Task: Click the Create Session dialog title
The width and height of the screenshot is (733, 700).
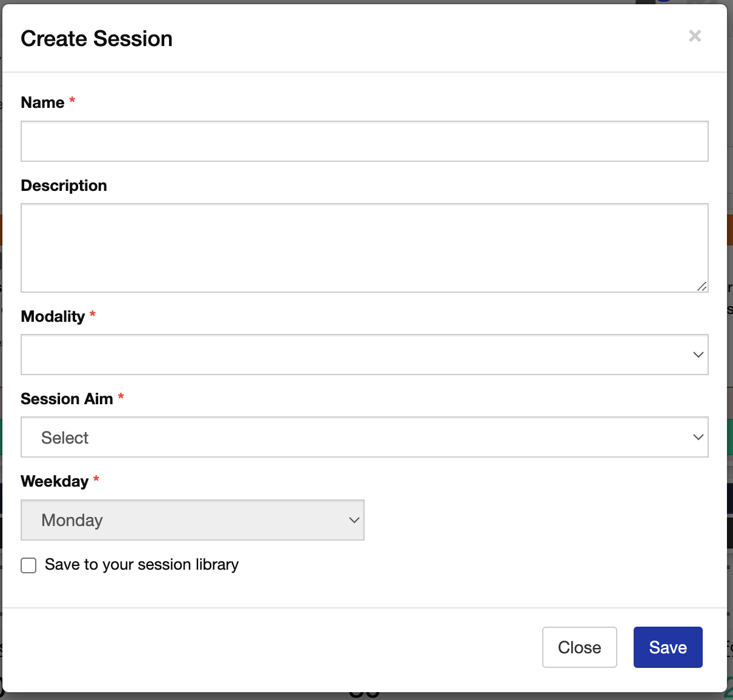Action: pyautogui.click(x=97, y=39)
